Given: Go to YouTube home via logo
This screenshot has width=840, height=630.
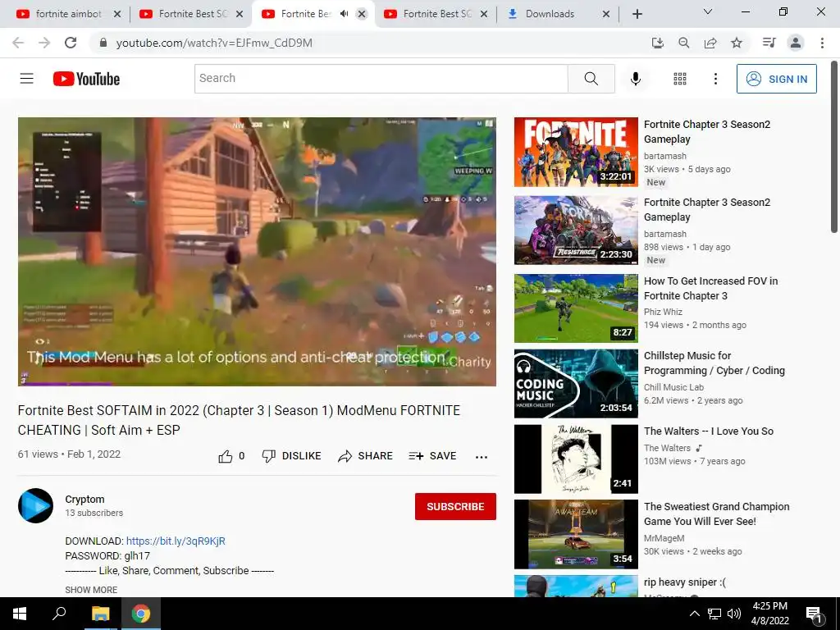Looking at the screenshot, I should pos(86,79).
